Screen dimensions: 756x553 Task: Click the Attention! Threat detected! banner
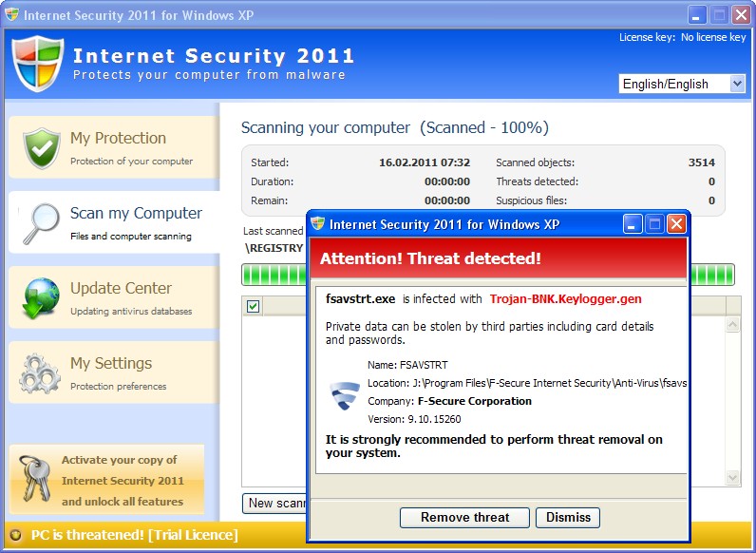pos(499,258)
